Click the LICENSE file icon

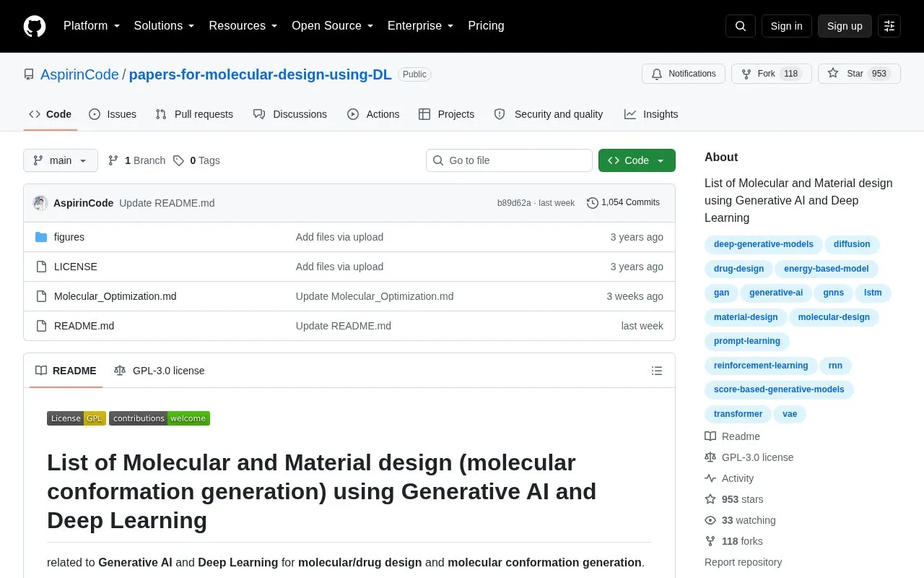[x=41, y=267]
